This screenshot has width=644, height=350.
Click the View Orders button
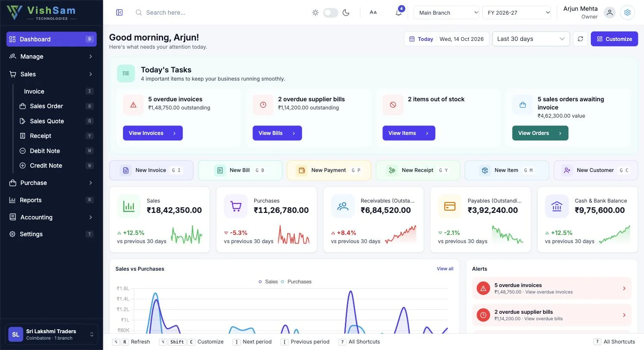click(540, 133)
